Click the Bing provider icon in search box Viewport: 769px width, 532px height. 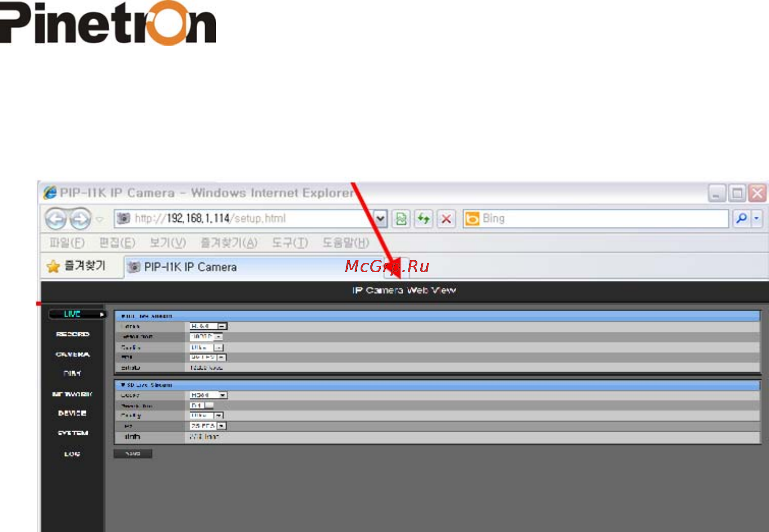[x=472, y=219]
